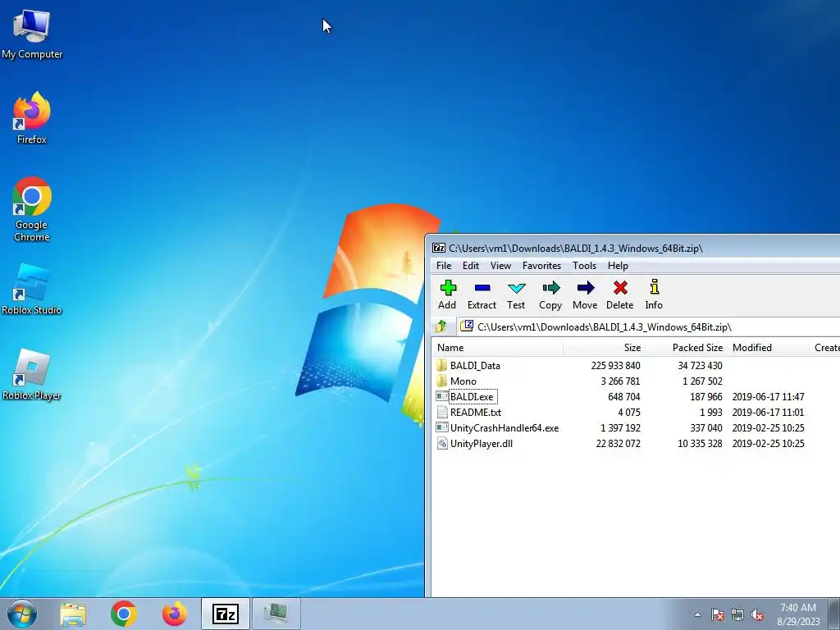Viewport: 840px width, 630px height.
Task: Open the View menu
Action: pyautogui.click(x=501, y=266)
